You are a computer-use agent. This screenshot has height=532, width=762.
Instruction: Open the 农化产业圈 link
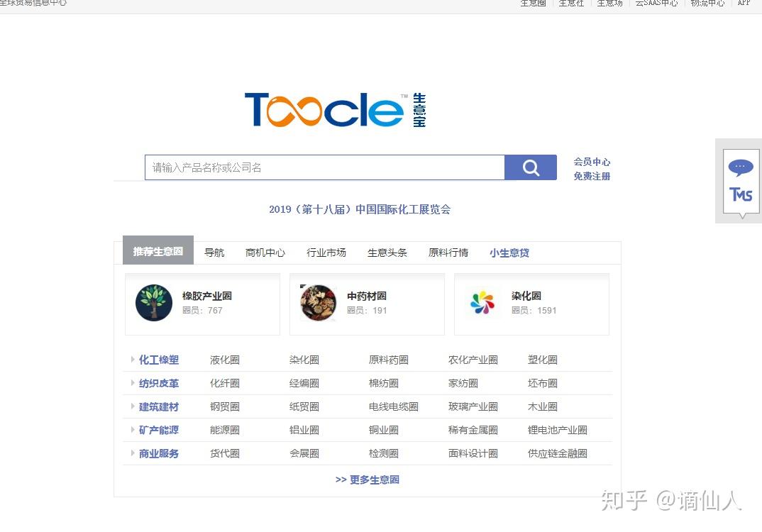473,360
